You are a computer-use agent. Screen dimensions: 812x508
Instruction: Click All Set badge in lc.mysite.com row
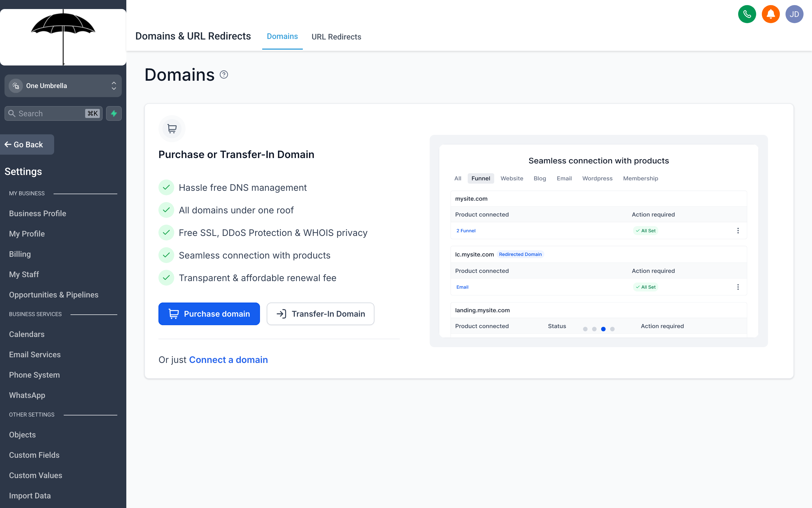tap(646, 287)
